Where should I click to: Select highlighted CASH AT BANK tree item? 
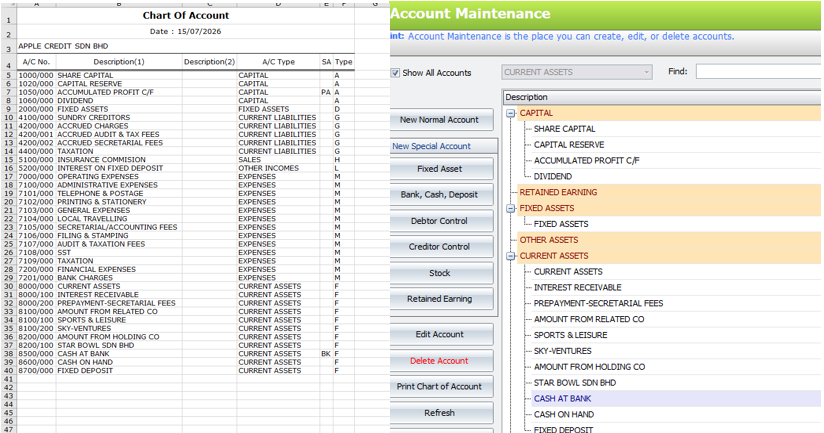(x=562, y=398)
